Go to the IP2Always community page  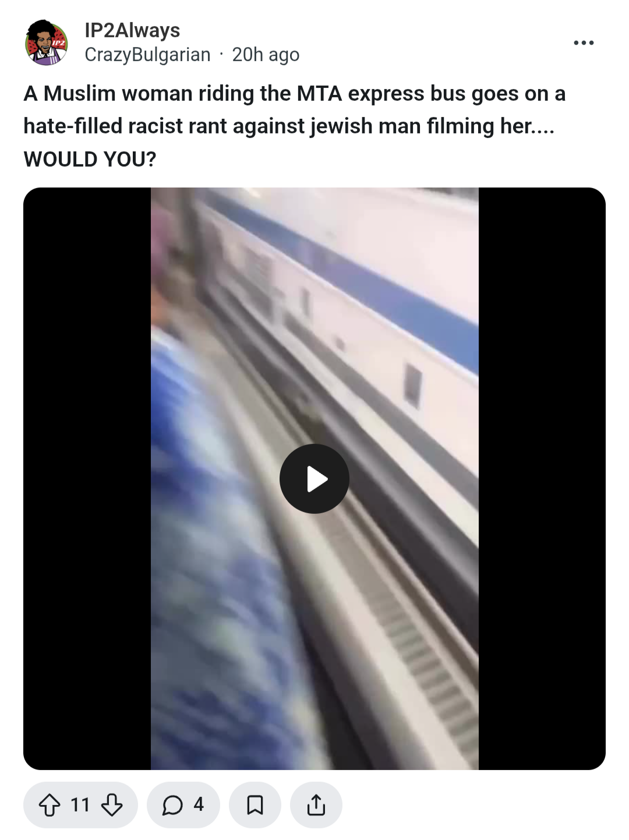pos(132,30)
